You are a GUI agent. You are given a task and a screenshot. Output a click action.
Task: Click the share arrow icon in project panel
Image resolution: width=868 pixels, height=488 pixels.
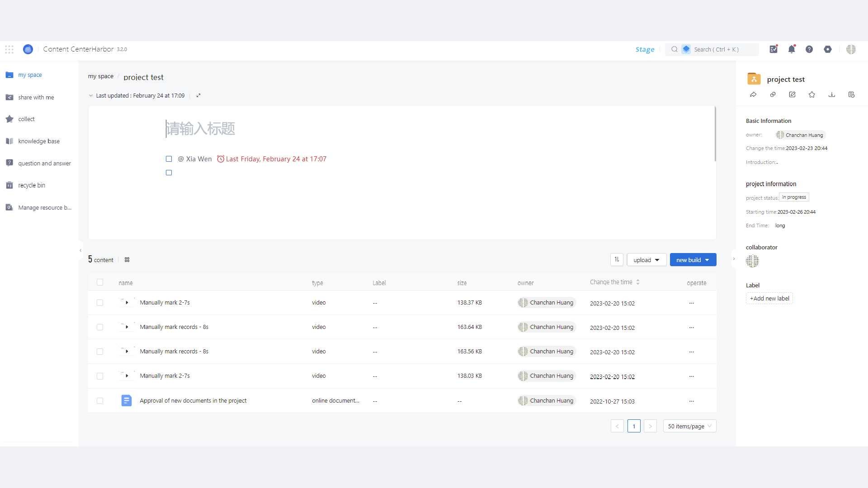click(x=753, y=94)
